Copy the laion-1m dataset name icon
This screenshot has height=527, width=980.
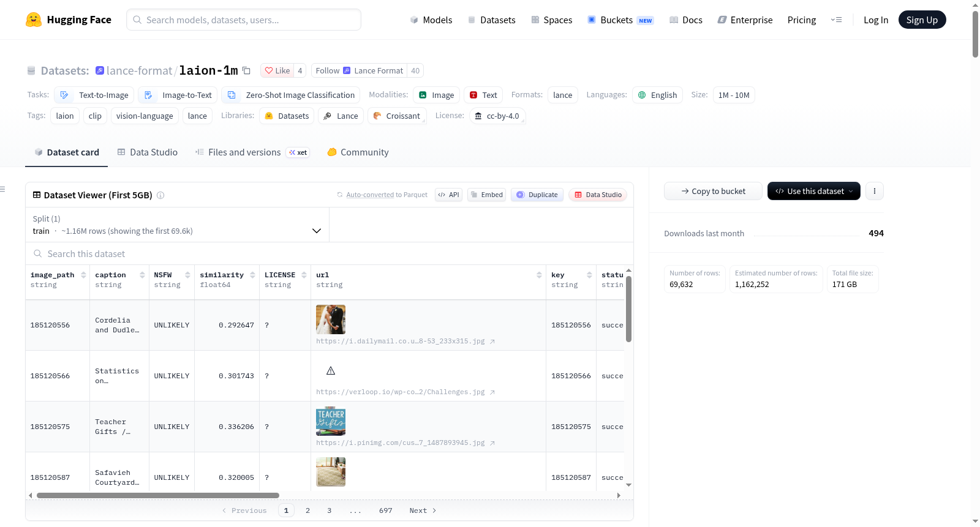(x=246, y=70)
